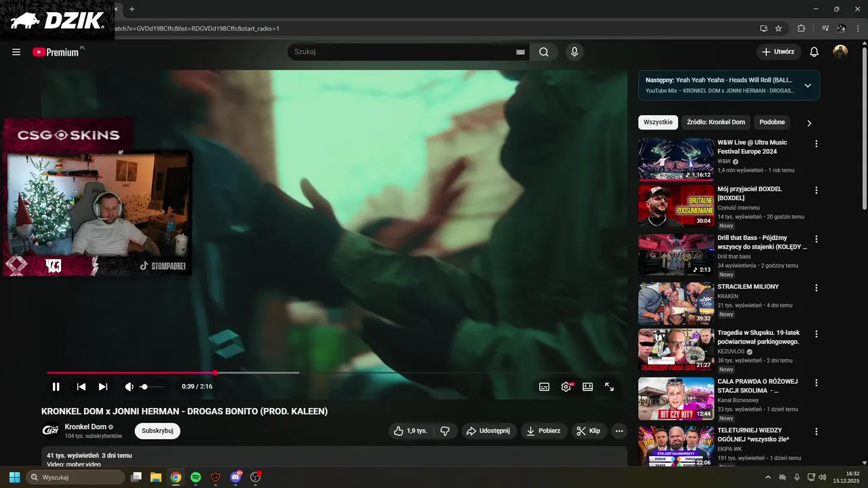The image size is (868, 488).
Task: Enter fullscreen mode in player
Action: coord(610,387)
